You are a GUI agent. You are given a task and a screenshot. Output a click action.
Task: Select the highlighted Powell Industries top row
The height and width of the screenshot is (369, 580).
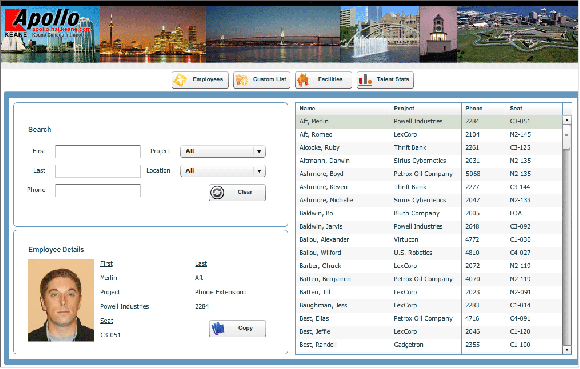[x=429, y=121]
